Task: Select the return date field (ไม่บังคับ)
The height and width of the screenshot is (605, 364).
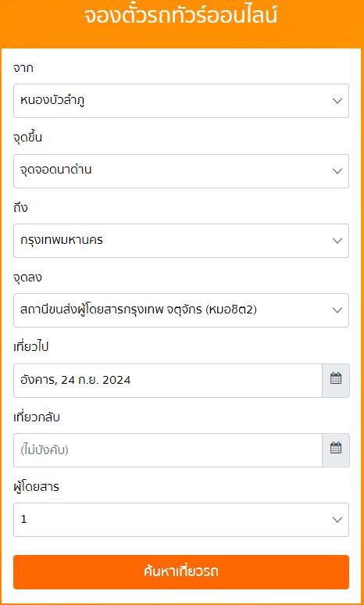Action: pyautogui.click(x=168, y=450)
